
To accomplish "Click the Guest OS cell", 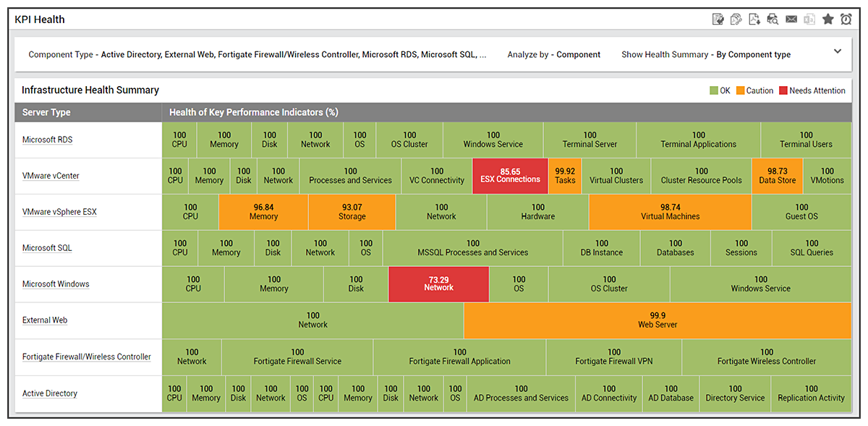I will pyautogui.click(x=801, y=212).
